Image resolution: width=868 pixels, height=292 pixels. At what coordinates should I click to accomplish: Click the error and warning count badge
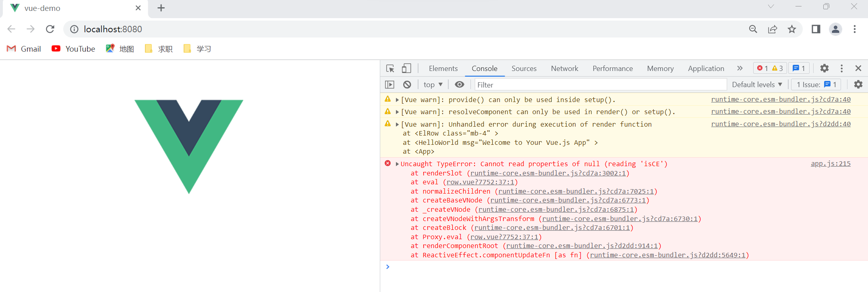coord(770,68)
